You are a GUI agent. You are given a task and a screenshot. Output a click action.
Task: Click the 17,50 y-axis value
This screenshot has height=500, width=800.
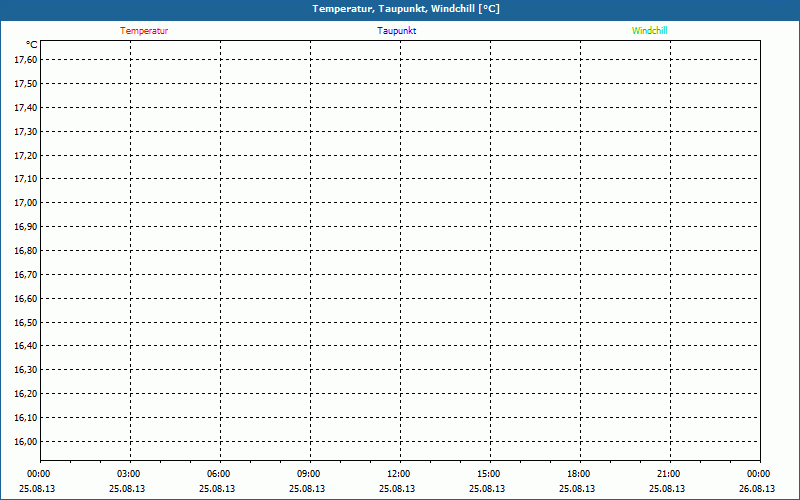pyautogui.click(x=26, y=84)
